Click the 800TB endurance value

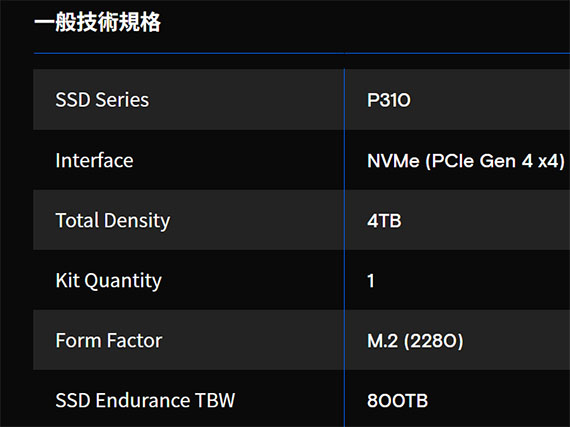pos(397,401)
